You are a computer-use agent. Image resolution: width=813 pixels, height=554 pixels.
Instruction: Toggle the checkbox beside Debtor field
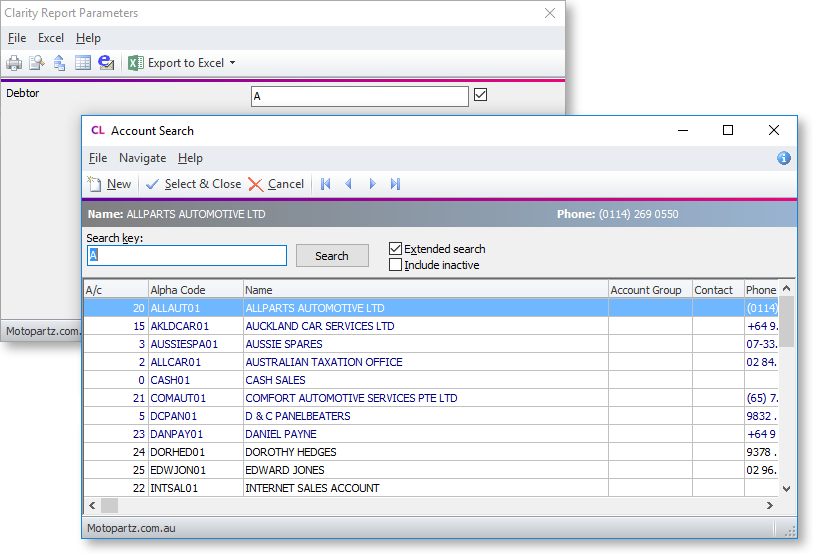click(481, 96)
